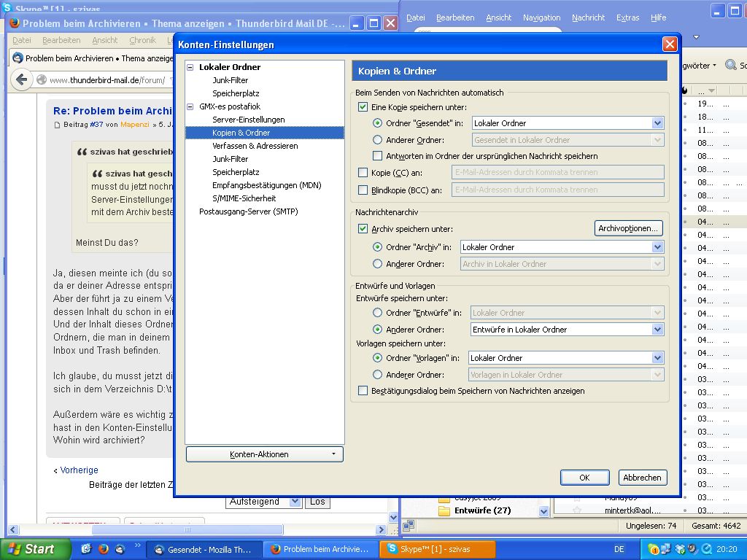Follow the Vorherige link in forum
The height and width of the screenshot is (560, 747).
pyautogui.click(x=79, y=470)
